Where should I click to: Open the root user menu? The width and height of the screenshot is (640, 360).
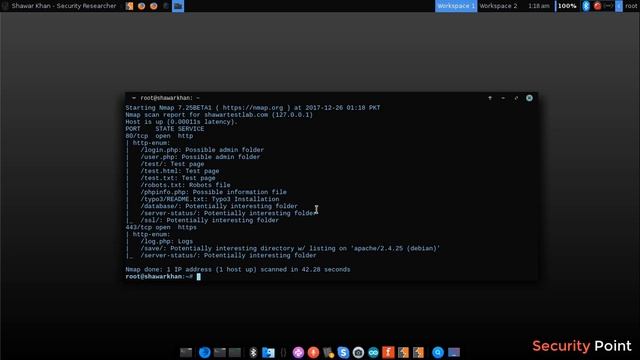tap(631, 6)
